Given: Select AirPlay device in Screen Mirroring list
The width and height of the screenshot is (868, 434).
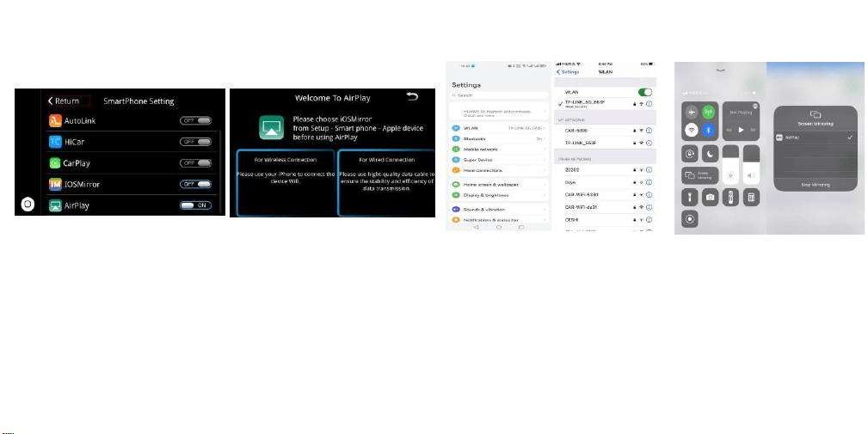Looking at the screenshot, I should click(816, 138).
